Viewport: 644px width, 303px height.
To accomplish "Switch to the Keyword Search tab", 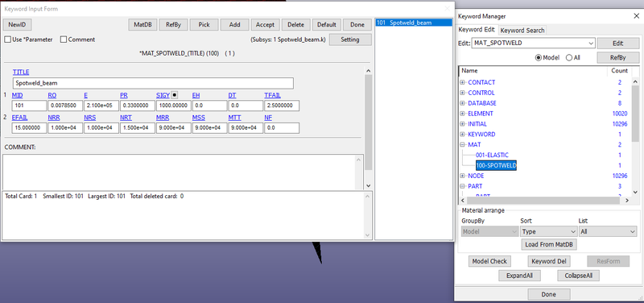I will 522,30.
